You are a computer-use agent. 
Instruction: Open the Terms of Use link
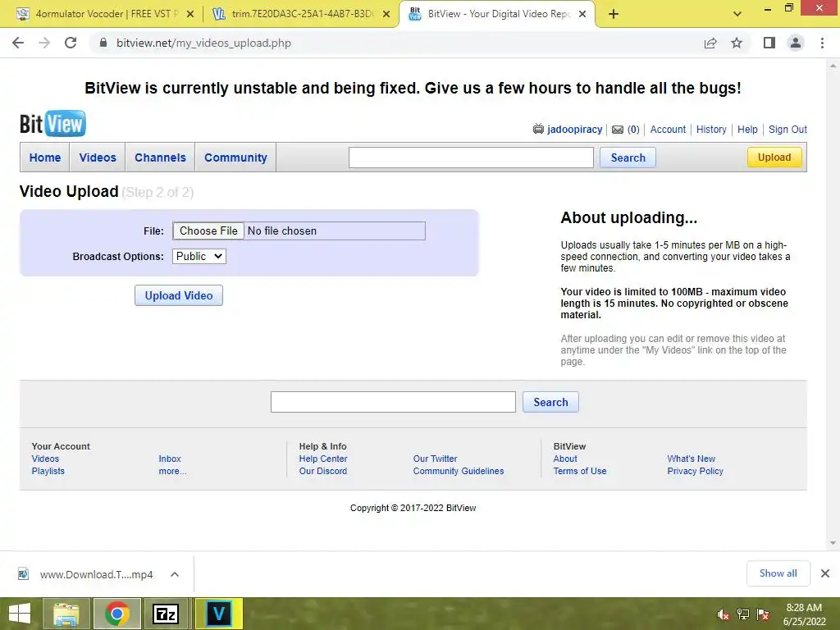(580, 471)
